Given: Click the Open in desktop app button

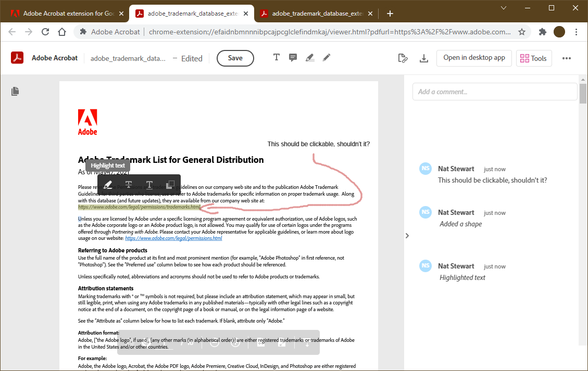Looking at the screenshot, I should 474,58.
